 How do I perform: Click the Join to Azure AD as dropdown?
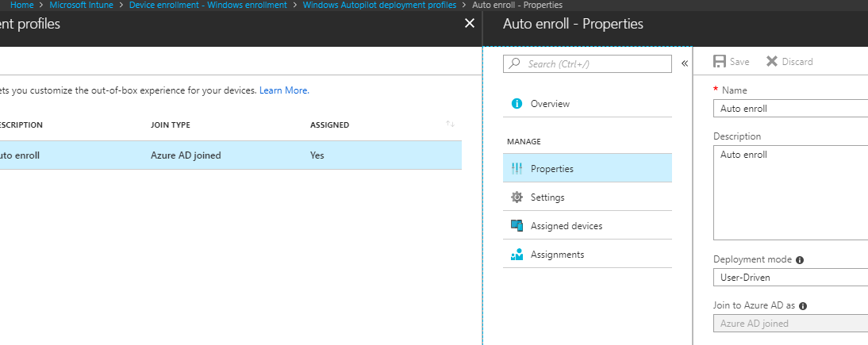(790, 324)
